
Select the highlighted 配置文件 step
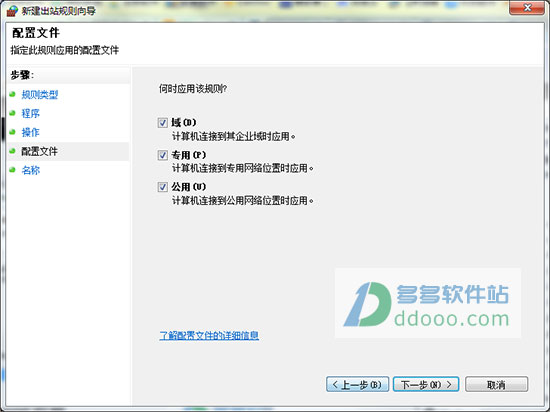pyautogui.click(x=39, y=151)
